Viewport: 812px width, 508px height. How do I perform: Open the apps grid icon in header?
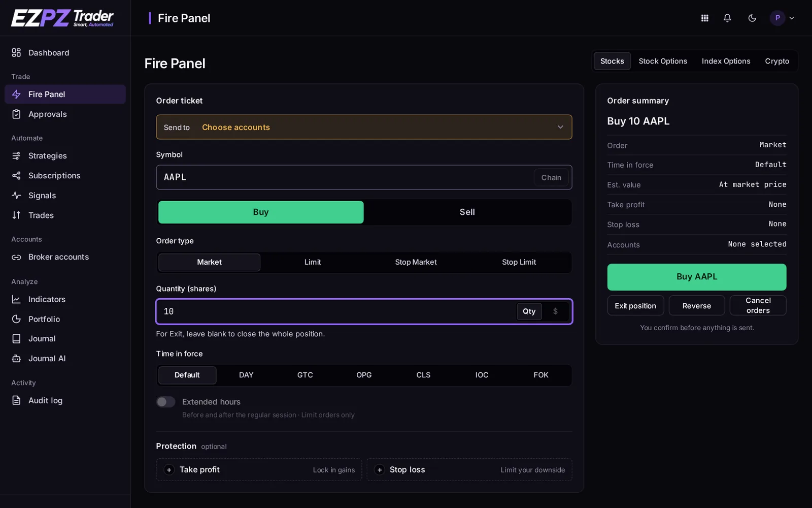pos(704,18)
